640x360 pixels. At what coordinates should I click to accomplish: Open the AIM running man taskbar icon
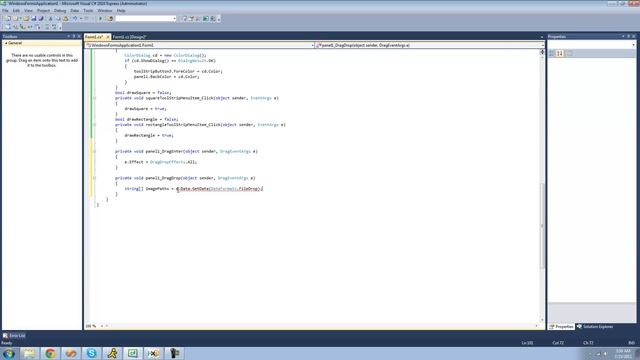pyautogui.click(x=112, y=353)
